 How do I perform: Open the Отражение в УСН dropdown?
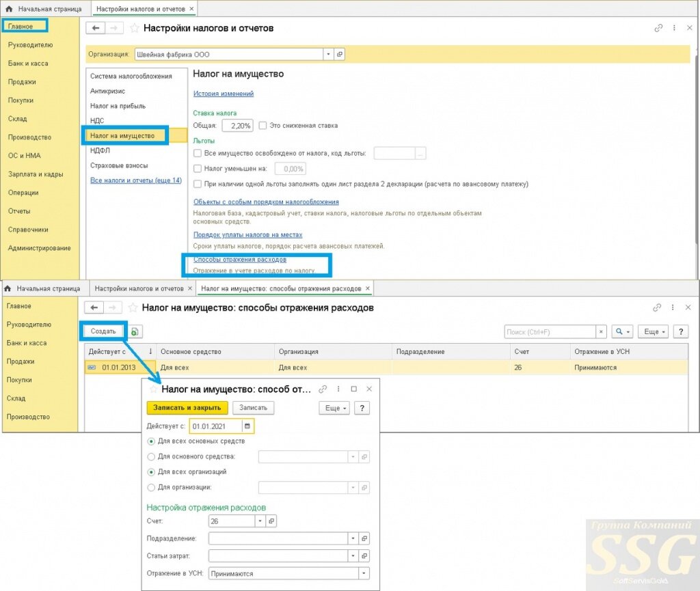point(364,574)
